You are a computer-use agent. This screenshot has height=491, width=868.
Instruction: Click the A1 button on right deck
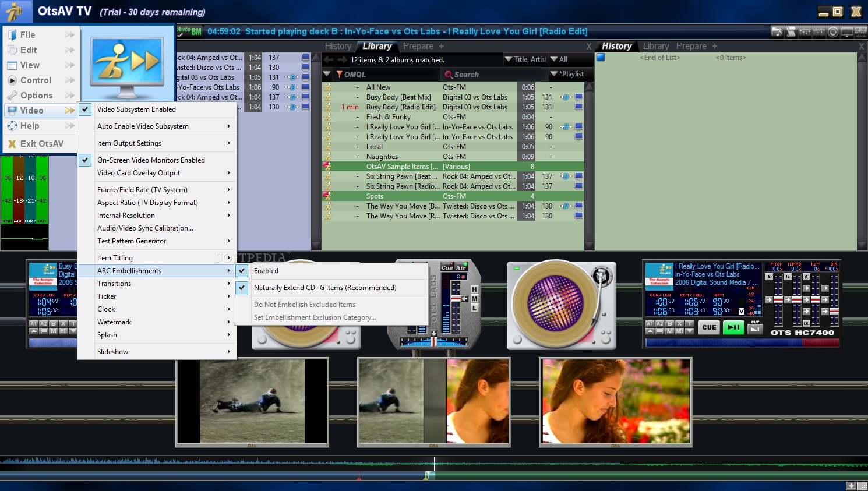pyautogui.click(x=650, y=323)
